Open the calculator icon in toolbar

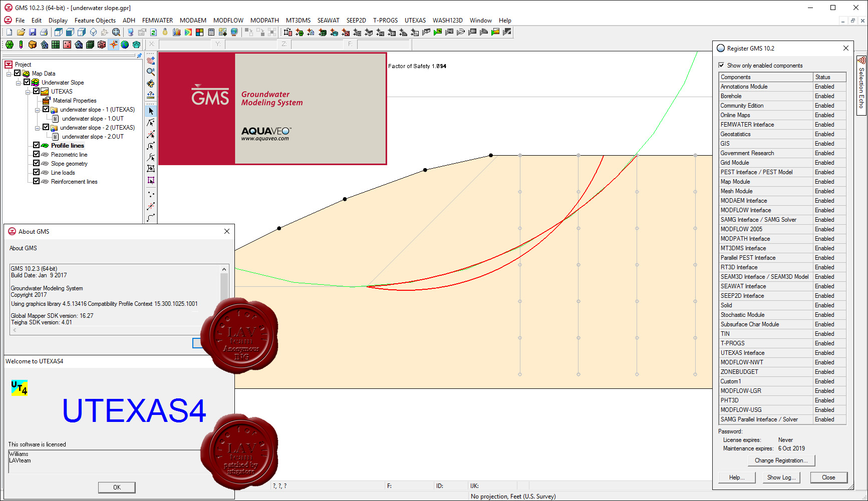(211, 32)
